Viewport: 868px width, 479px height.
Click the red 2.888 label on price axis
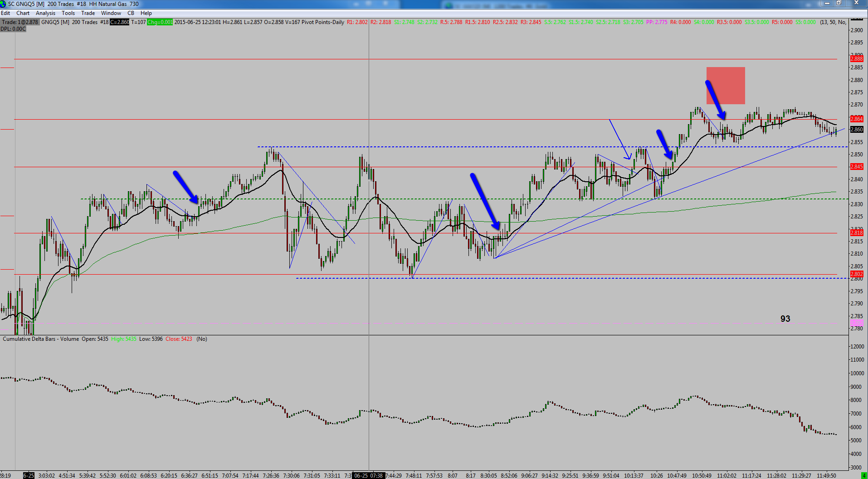click(857, 59)
